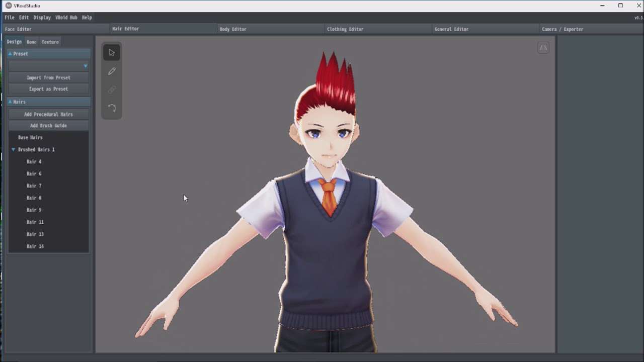Collapse the Brushed Hairs 1 group
The image size is (644, 362).
[14, 150]
